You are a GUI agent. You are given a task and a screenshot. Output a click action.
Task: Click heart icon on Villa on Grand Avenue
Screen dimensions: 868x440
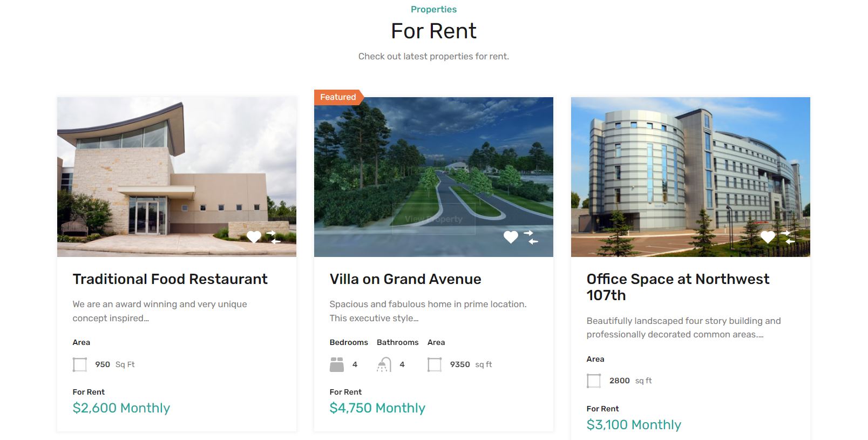[511, 236]
